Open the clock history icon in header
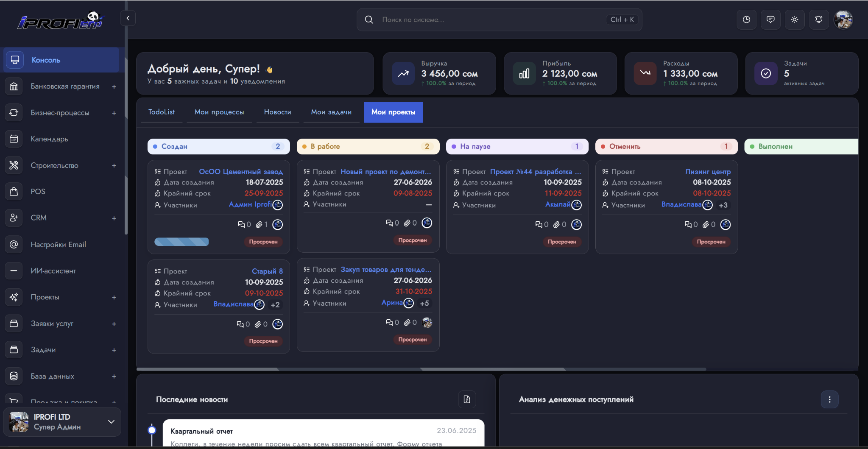868x449 pixels. tap(746, 20)
